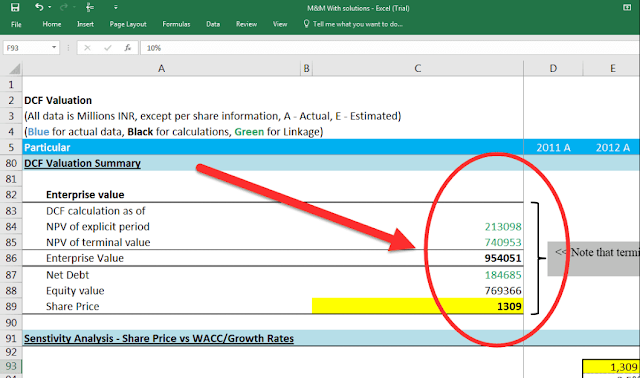Click the Ribbon Display Options icon
640x378 pixels.
click(627, 7)
